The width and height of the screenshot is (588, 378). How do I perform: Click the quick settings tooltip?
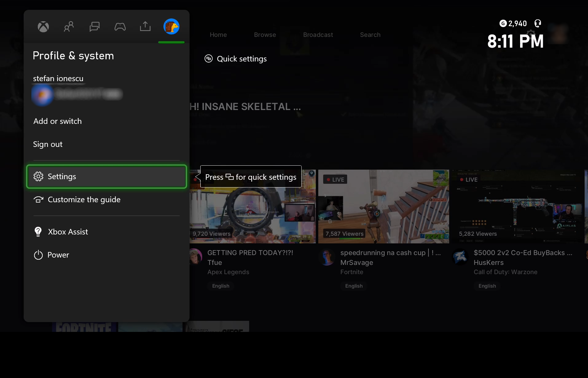(251, 177)
